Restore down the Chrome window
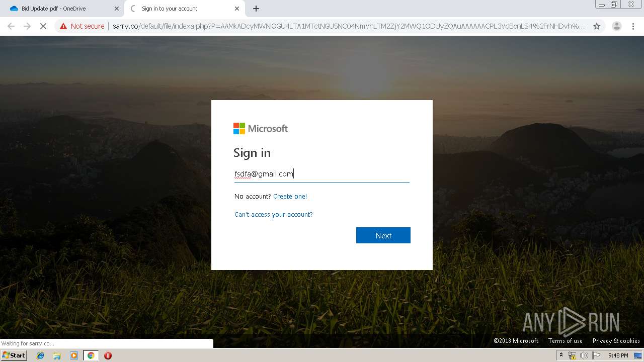This screenshot has width=644, height=362. tap(614, 5)
